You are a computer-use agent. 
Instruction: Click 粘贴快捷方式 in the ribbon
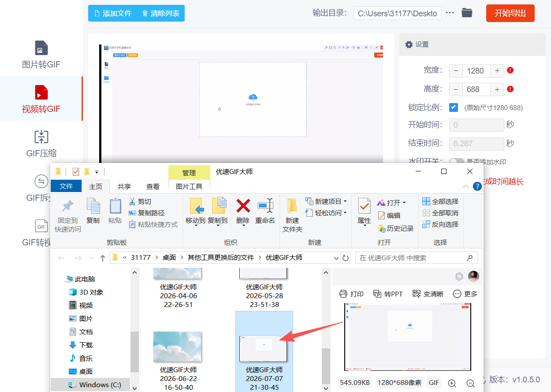click(x=153, y=224)
